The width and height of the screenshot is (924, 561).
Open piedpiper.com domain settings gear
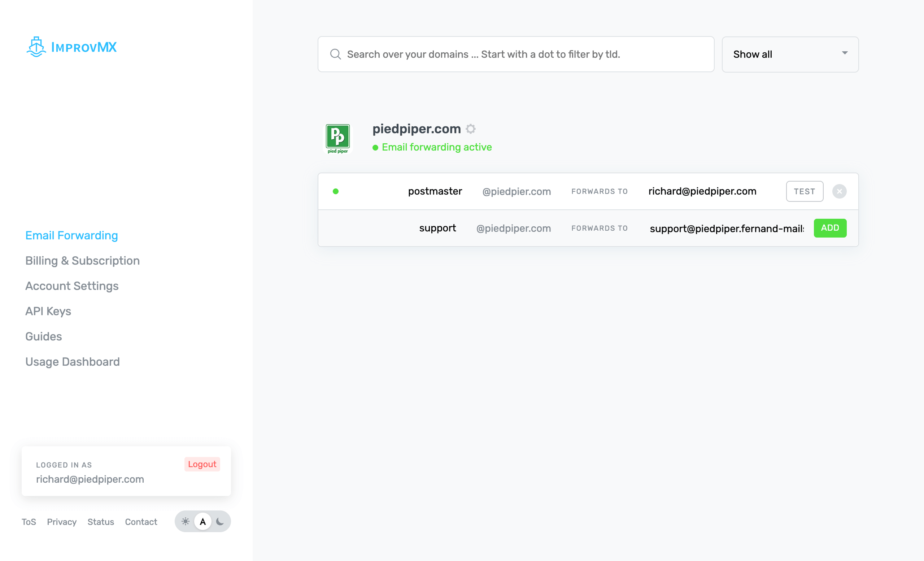click(x=471, y=129)
